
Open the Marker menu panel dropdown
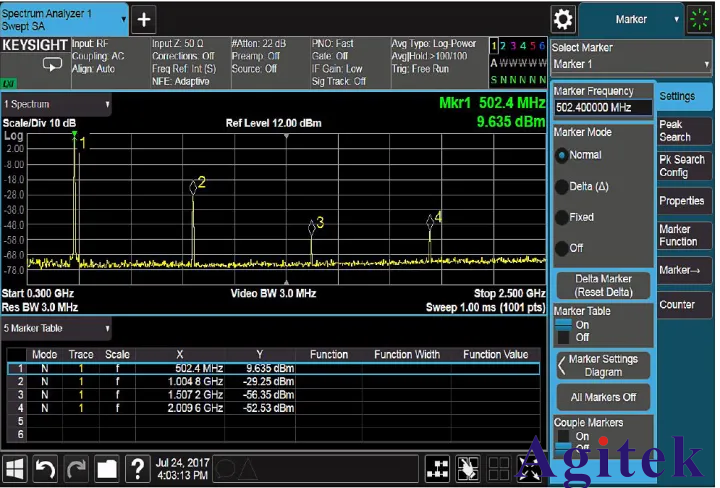630,19
